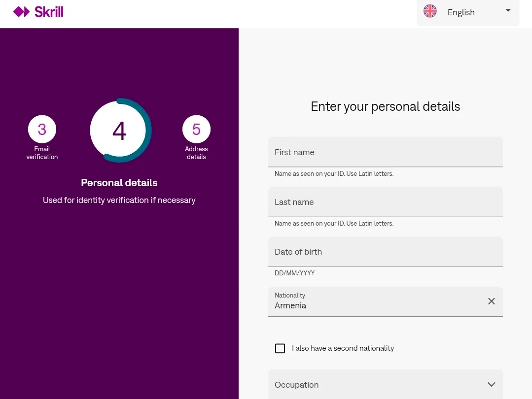Expand the Occupation dropdown chevron
This screenshot has height=399, width=532.
(491, 384)
